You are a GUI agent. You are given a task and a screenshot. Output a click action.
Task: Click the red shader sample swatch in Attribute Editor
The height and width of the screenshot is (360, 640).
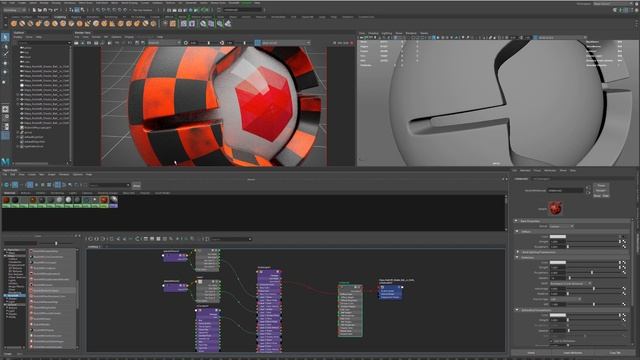click(x=555, y=208)
